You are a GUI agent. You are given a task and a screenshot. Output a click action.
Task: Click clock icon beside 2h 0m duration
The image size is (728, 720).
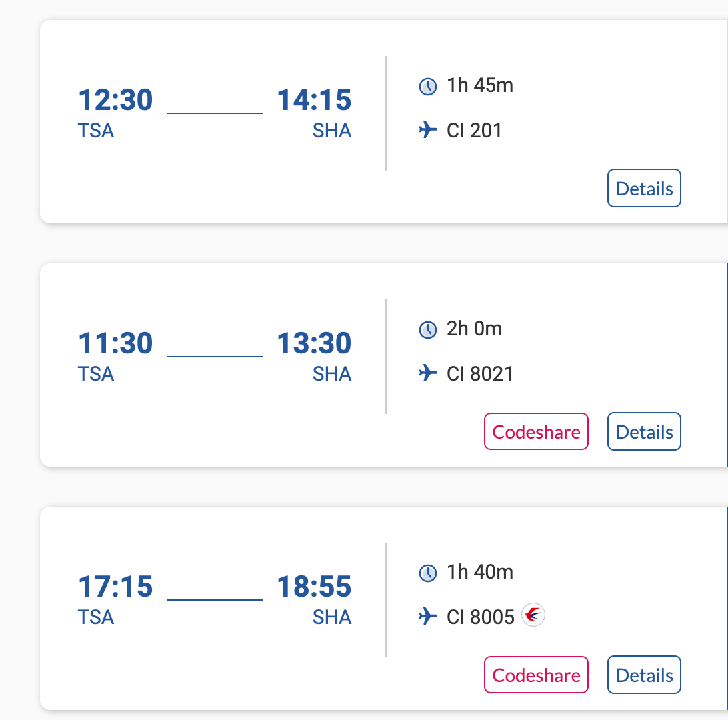pyautogui.click(x=427, y=330)
